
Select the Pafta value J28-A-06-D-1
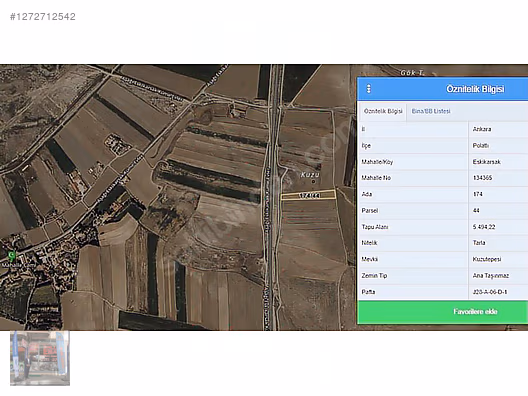[490, 292]
